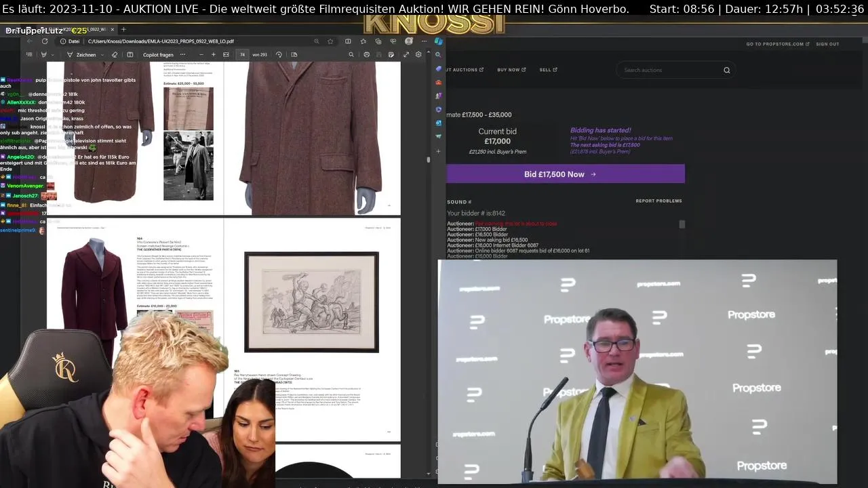Open AUCTIONS menu on Propstore
Screen dimensions: 868x488
click(x=465, y=70)
